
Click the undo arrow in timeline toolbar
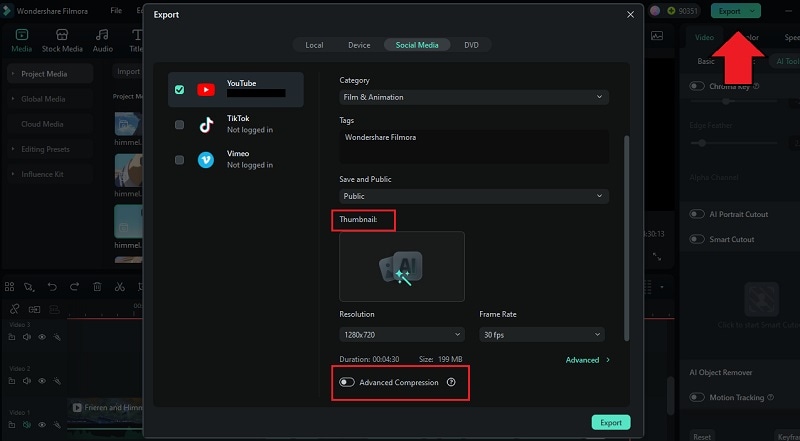tap(52, 287)
